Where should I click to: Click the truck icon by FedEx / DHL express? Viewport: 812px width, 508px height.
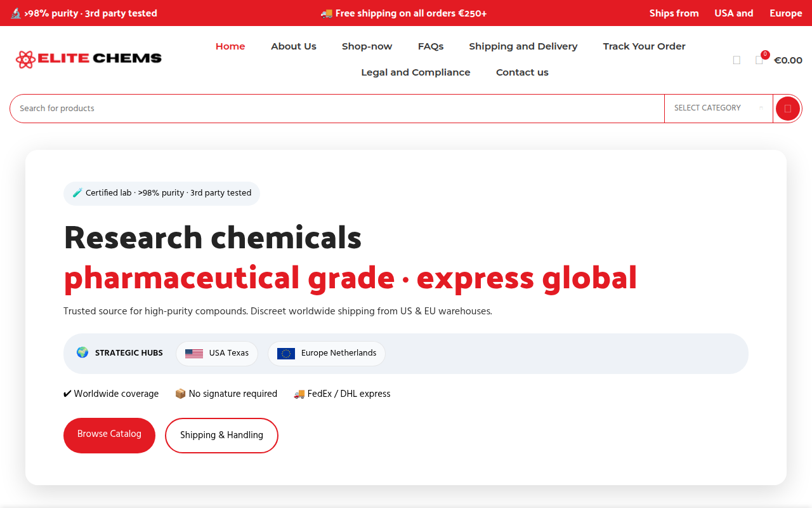coord(299,394)
